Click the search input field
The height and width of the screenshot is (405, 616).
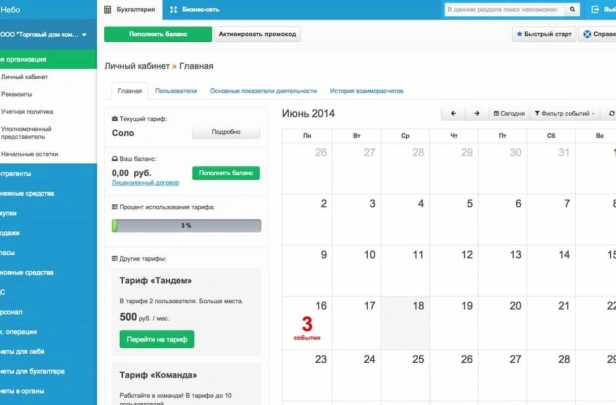[x=505, y=9]
